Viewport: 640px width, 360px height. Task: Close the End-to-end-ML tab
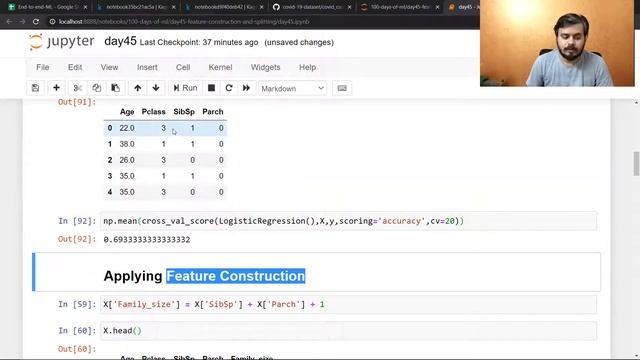coord(85,7)
